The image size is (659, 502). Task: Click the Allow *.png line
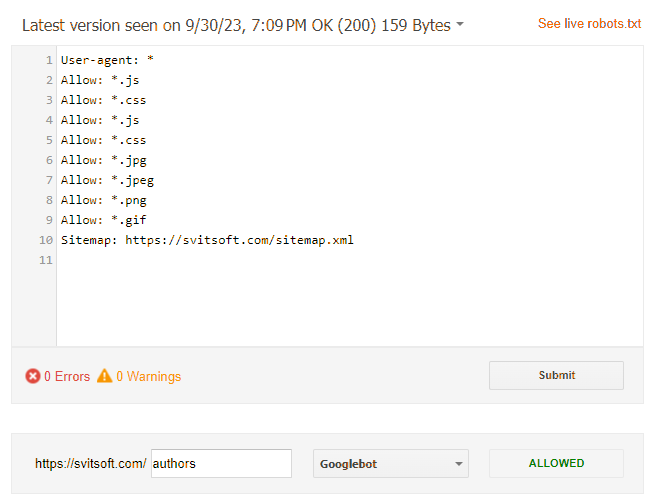104,200
